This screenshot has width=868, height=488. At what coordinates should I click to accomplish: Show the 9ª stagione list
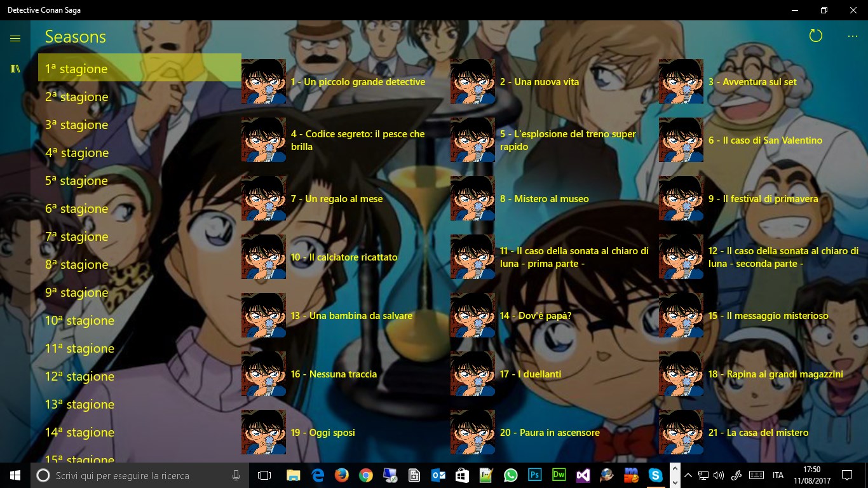coord(140,292)
